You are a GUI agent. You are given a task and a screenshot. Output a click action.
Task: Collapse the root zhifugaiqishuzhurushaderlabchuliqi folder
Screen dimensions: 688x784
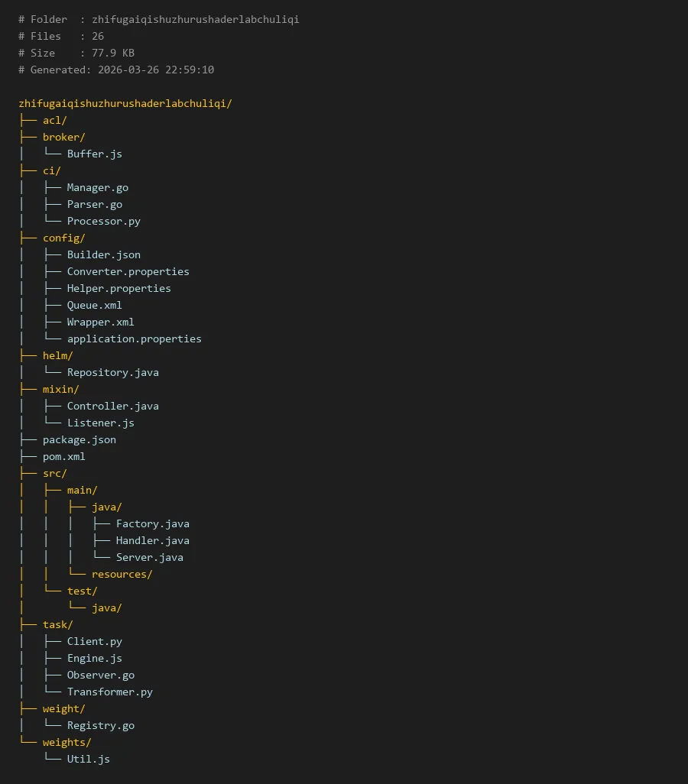pos(125,103)
